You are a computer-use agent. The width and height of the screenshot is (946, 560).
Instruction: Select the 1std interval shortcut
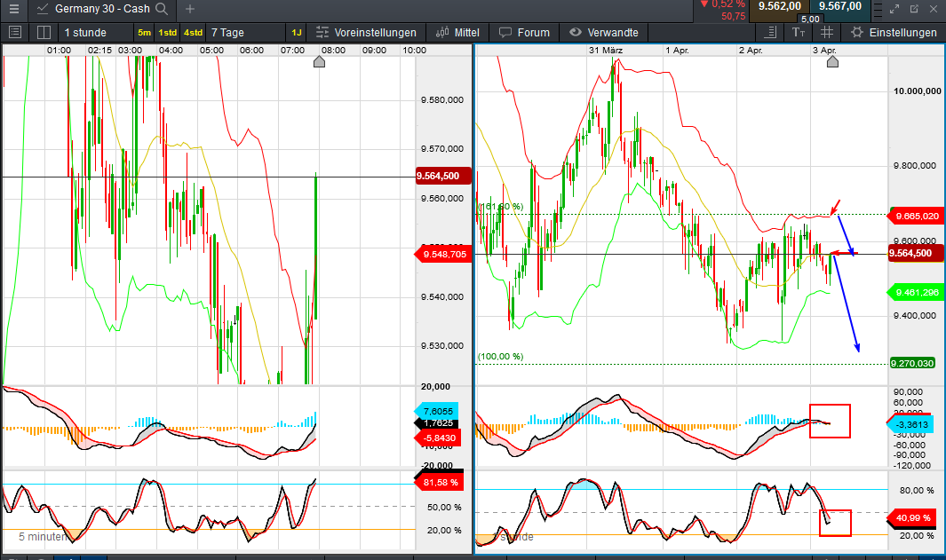(168, 33)
